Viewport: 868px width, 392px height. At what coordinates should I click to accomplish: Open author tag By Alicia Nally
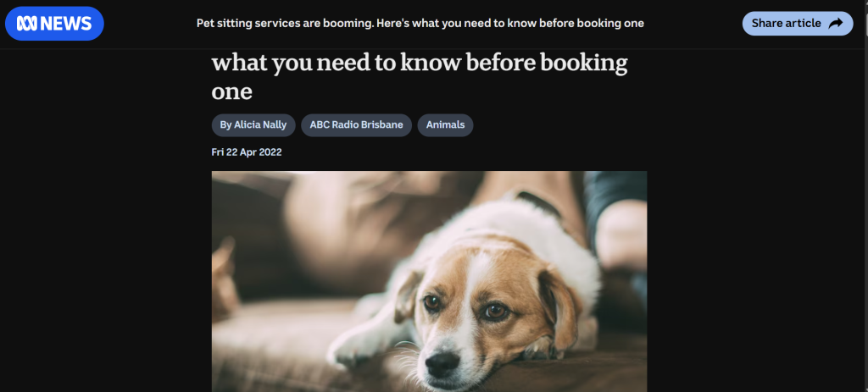pos(253,125)
